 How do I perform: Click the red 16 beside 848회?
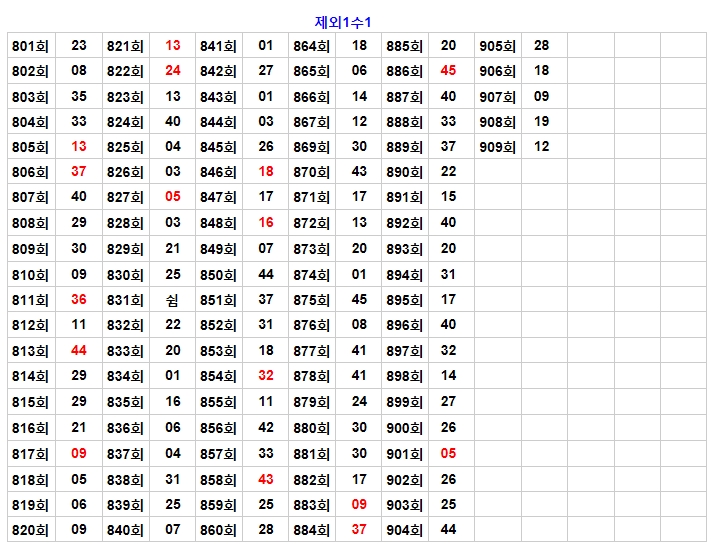[x=265, y=223]
